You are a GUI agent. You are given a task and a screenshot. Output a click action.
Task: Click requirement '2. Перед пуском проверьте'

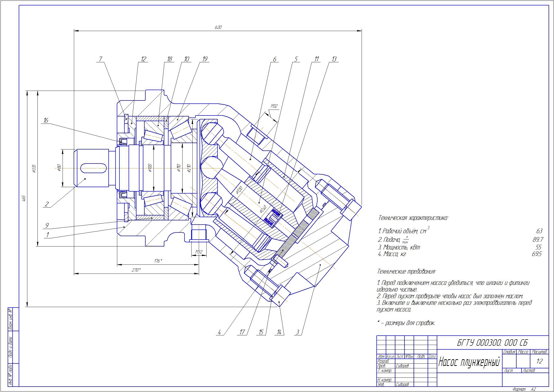pyautogui.click(x=450, y=296)
